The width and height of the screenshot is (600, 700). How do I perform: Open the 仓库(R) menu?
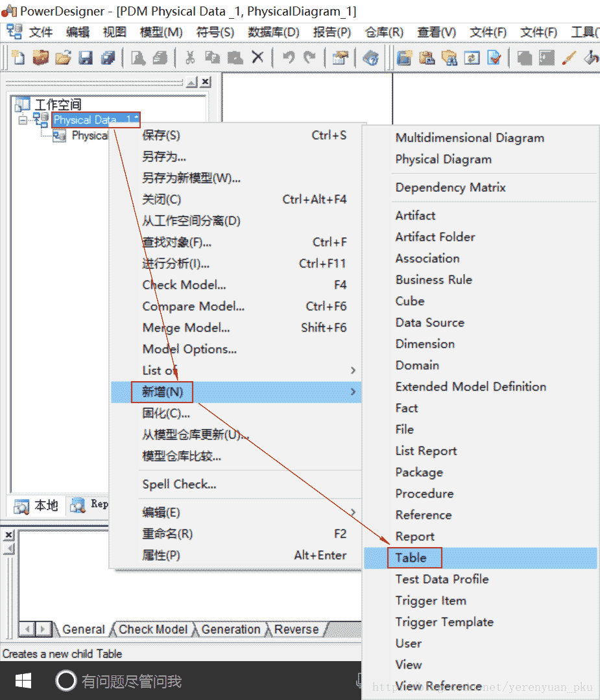384,32
